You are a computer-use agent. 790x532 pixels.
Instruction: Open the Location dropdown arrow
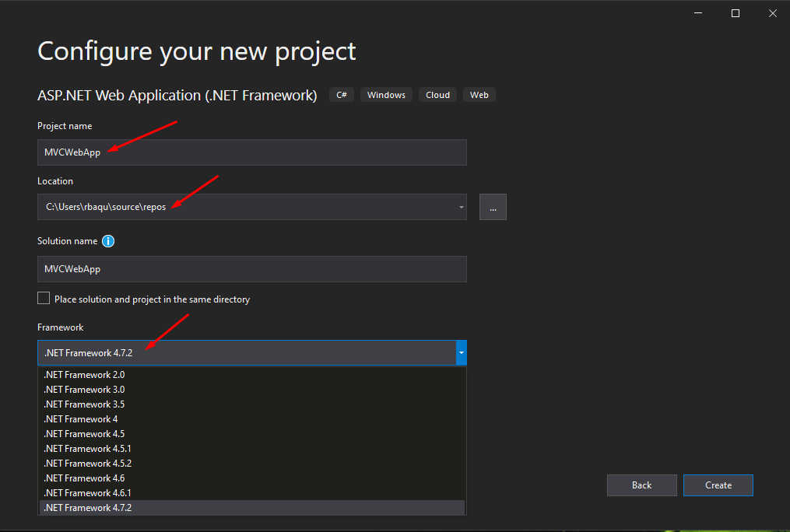coord(461,208)
